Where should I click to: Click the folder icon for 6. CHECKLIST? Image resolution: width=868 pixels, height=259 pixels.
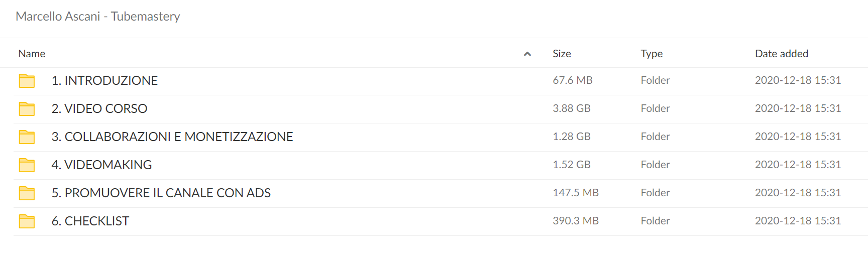pyautogui.click(x=27, y=221)
